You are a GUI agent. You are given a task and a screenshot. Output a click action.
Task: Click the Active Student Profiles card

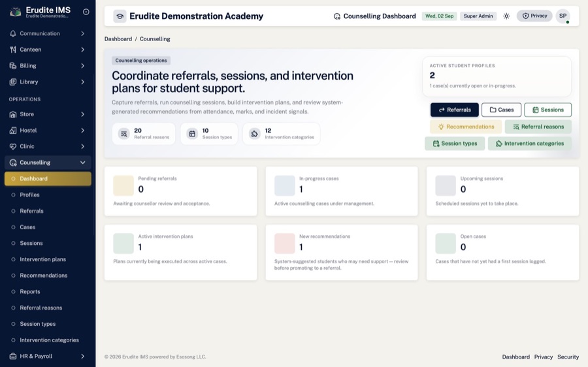(497, 76)
